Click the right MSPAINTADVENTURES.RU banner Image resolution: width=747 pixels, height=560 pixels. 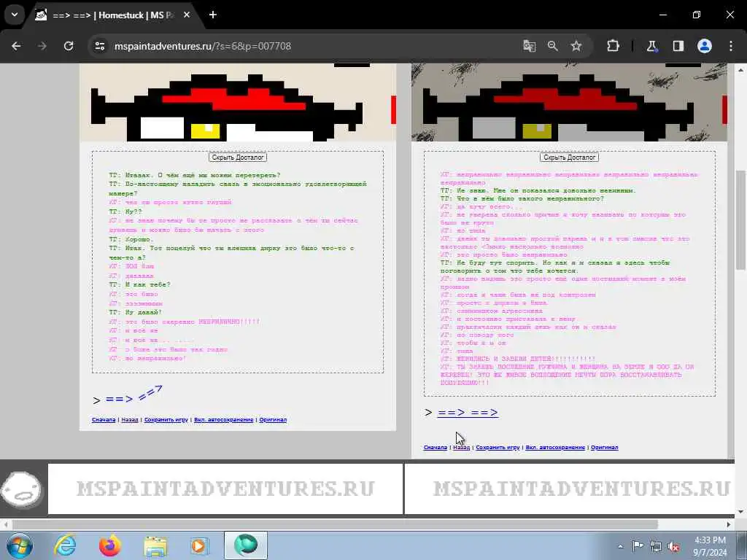pyautogui.click(x=570, y=489)
